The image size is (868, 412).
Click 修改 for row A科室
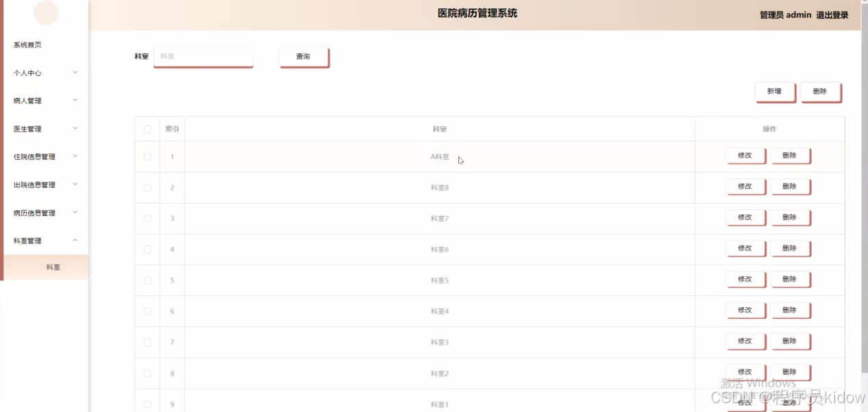pos(745,156)
